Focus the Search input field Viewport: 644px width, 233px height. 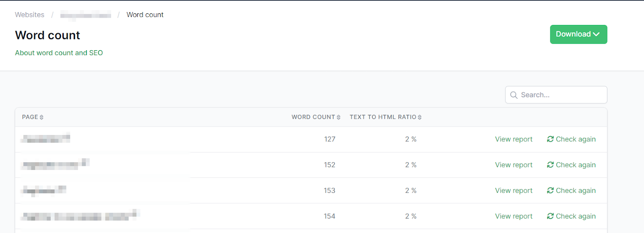[x=556, y=95]
